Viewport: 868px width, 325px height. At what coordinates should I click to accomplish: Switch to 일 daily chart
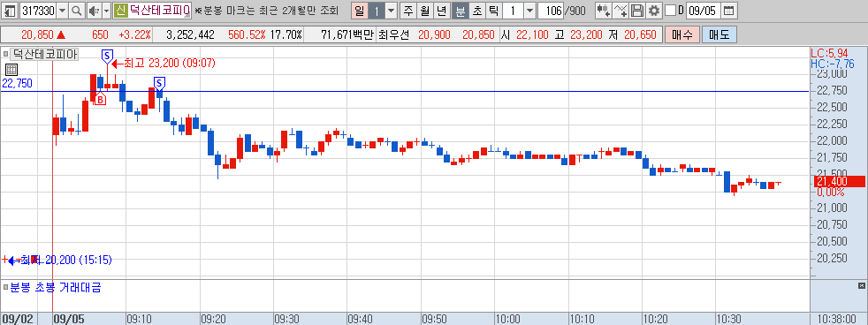[x=360, y=11]
